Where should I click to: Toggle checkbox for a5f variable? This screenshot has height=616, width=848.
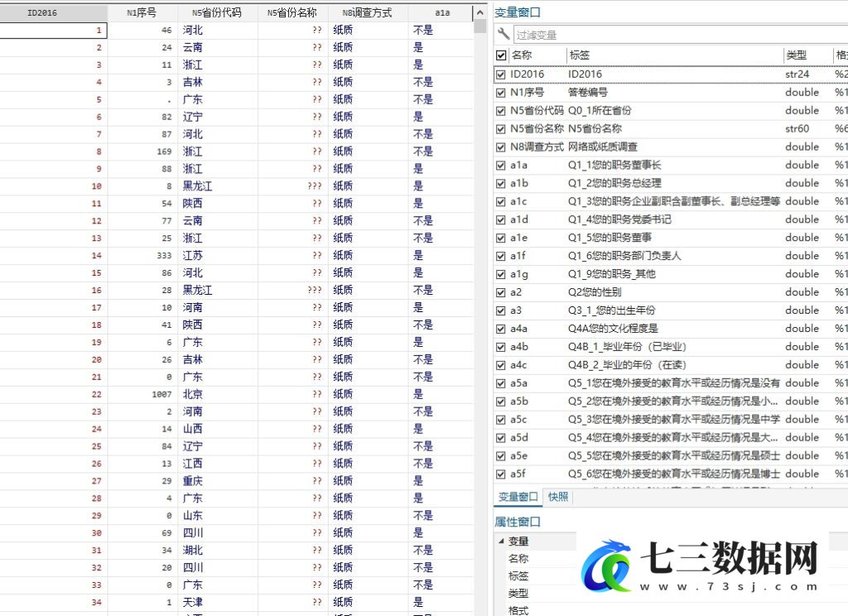501,474
